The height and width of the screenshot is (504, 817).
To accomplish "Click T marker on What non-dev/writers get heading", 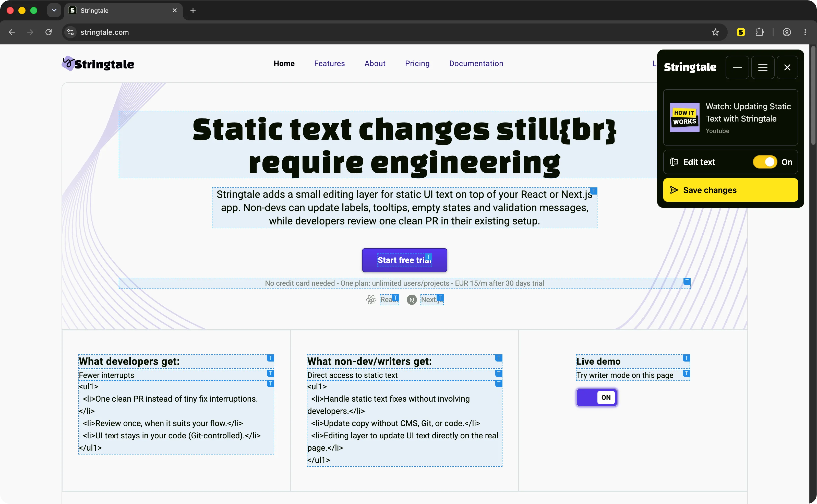I will 499,358.
